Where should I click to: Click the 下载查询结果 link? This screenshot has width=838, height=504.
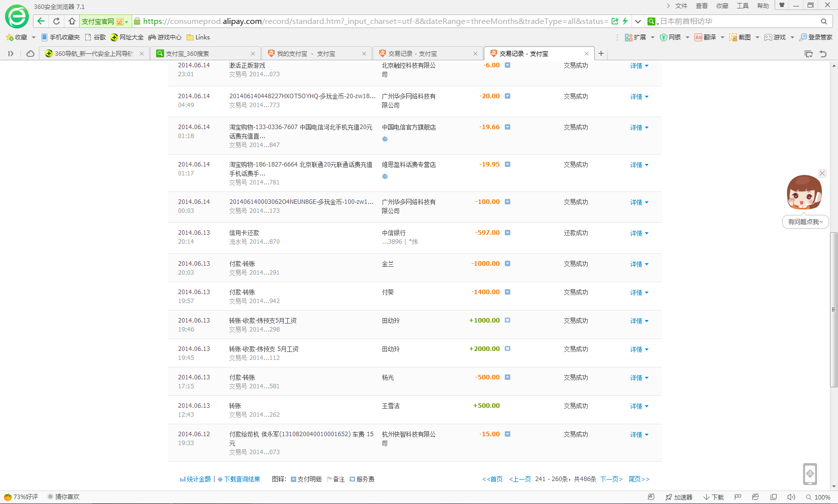(x=242, y=479)
